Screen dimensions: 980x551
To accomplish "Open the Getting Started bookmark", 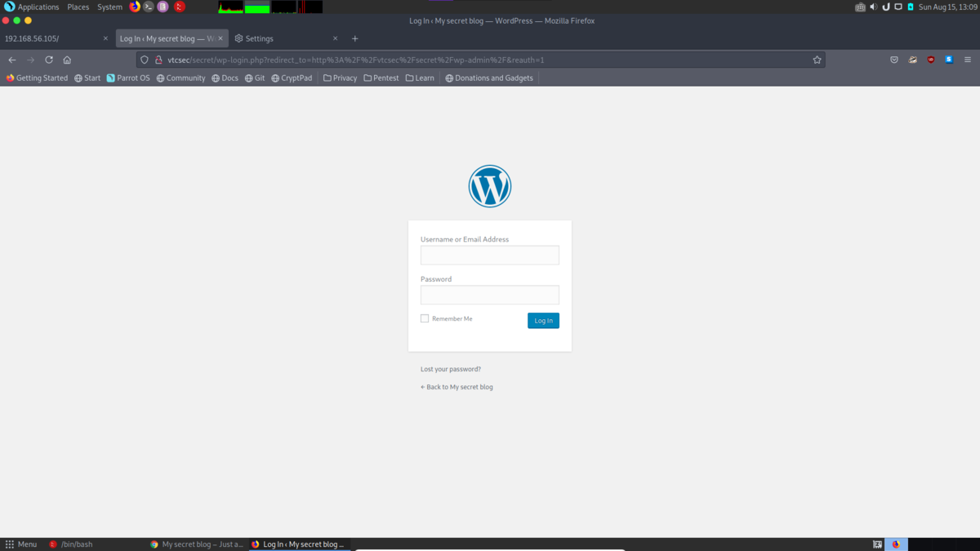I will pos(37,78).
